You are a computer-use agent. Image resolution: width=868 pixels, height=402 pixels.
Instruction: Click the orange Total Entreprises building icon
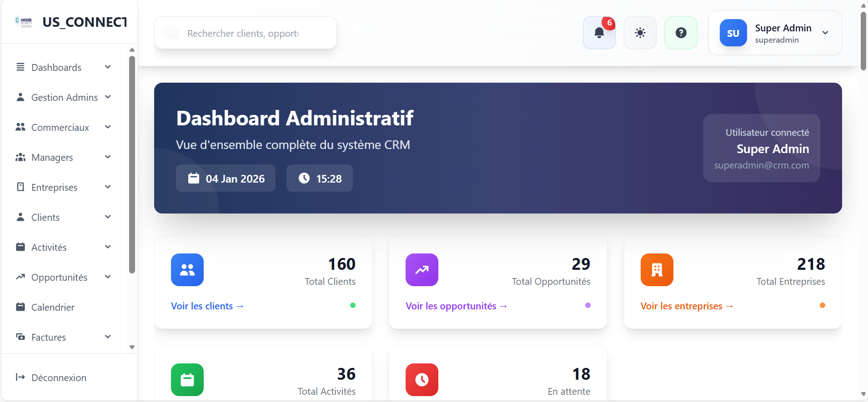coord(657,270)
